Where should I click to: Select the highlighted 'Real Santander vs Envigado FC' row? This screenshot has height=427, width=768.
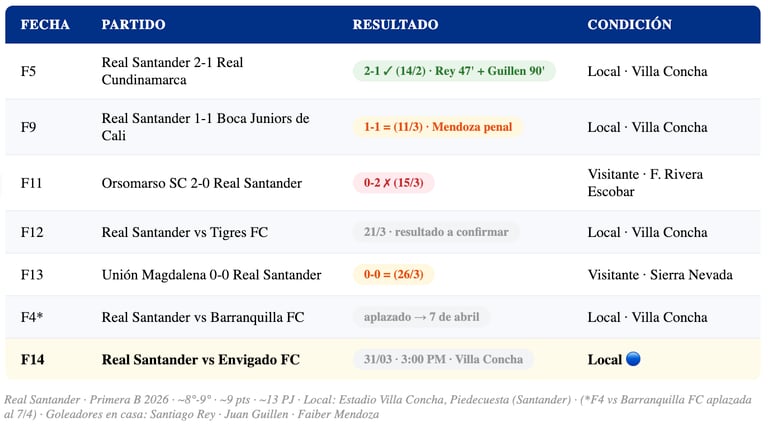click(x=383, y=359)
